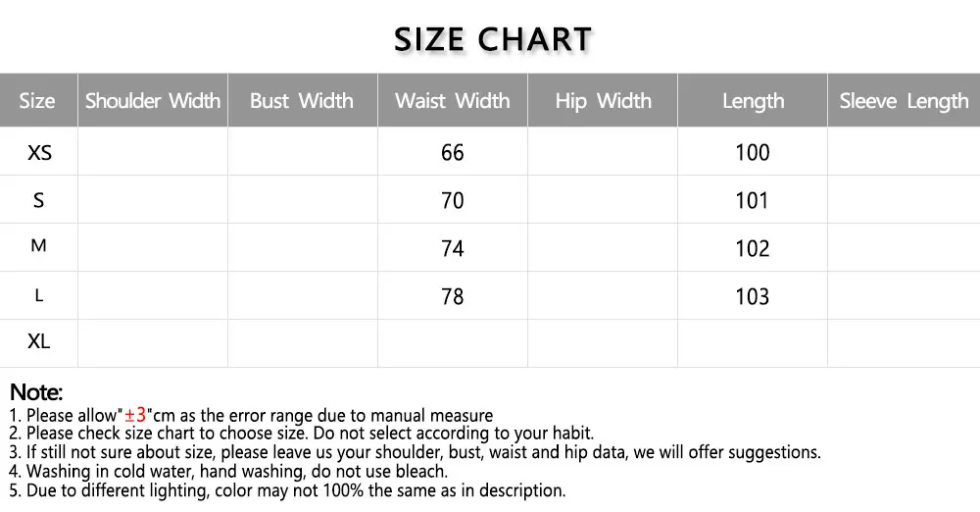
Task: Click the SIZE CHART title
Action: pyautogui.click(x=493, y=39)
